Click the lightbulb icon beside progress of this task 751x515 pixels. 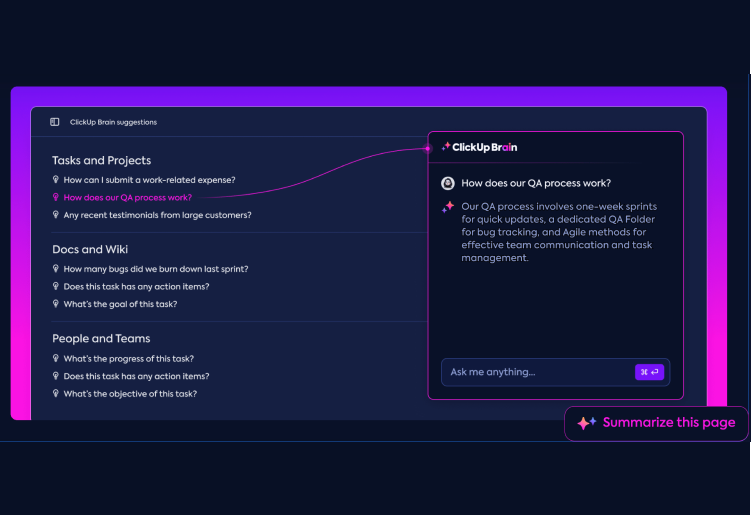(x=56, y=359)
